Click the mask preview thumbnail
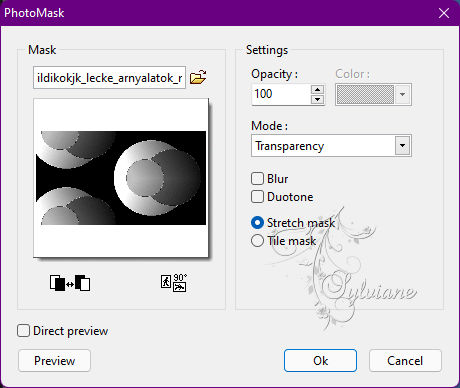Screen dimensions: 460x388 click(x=121, y=178)
